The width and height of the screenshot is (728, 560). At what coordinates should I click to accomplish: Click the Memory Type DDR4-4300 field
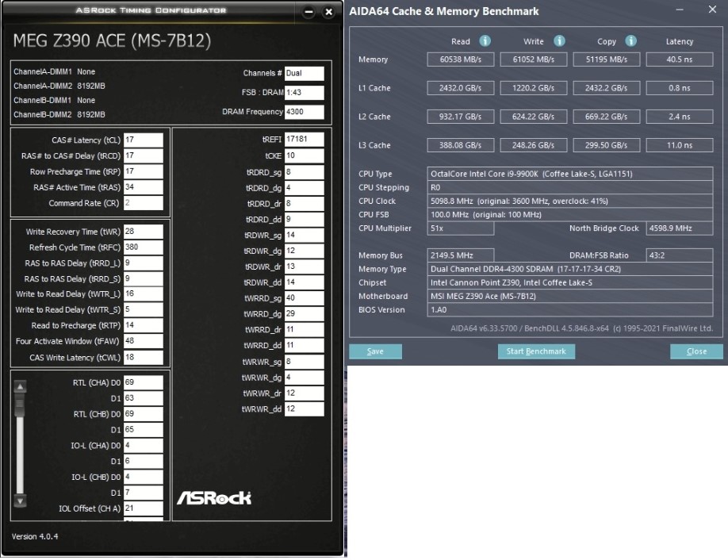[569, 269]
